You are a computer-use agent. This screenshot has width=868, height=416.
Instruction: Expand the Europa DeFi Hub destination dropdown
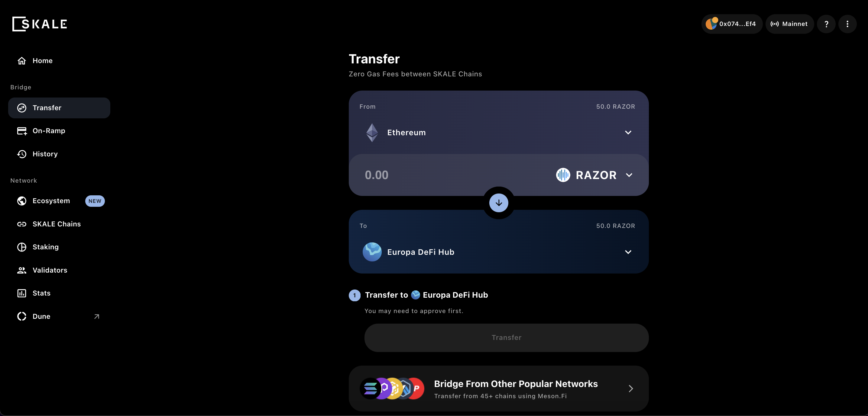coord(628,252)
